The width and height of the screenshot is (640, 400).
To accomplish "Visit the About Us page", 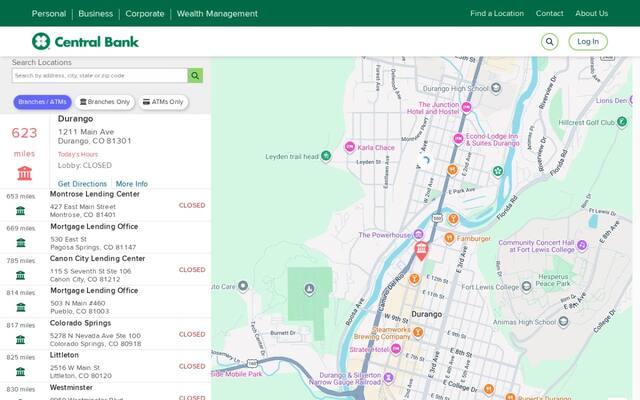I will coord(591,13).
